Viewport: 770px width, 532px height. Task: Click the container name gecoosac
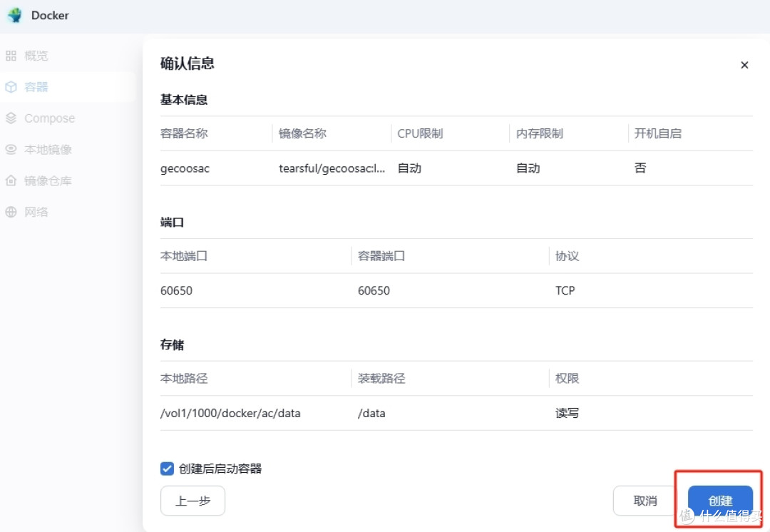pos(185,168)
